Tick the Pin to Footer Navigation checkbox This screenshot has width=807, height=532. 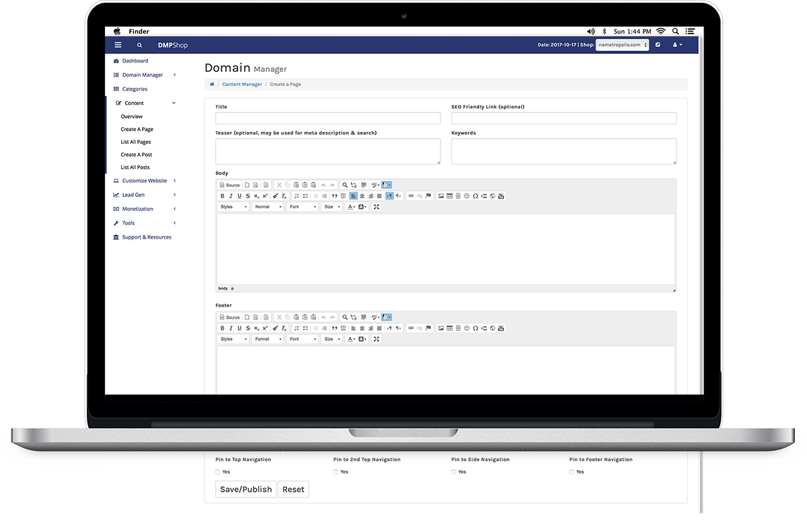572,472
